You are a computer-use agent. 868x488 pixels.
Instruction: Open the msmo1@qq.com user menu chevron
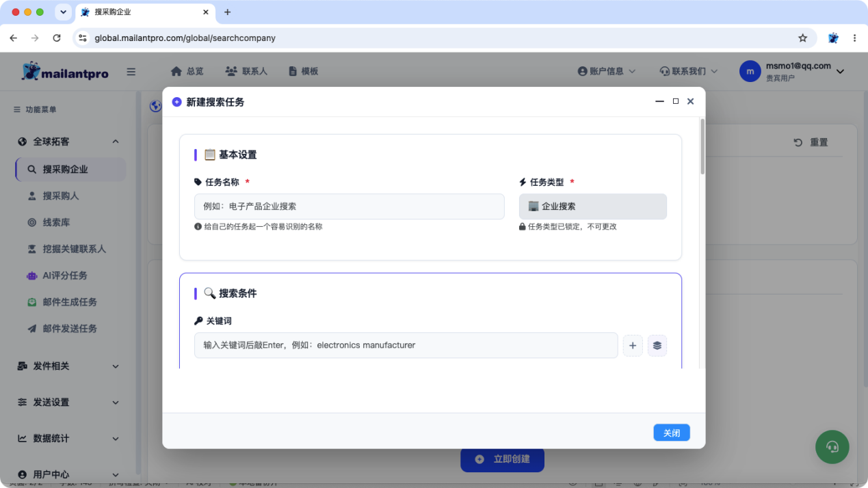coord(841,72)
